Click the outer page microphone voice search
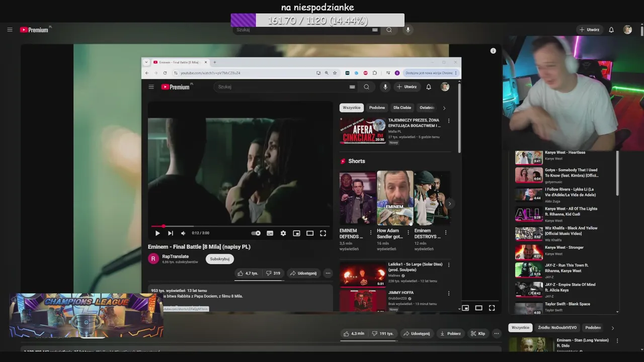The image size is (644, 362). [x=408, y=30]
